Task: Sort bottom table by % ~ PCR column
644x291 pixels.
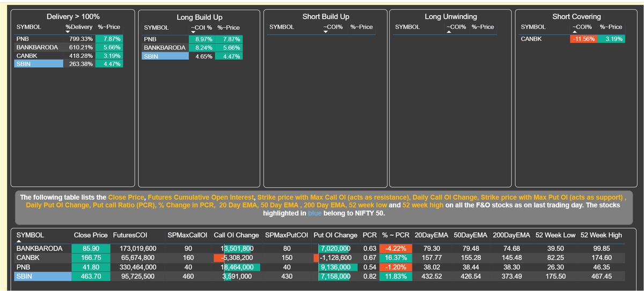Action: coord(396,235)
